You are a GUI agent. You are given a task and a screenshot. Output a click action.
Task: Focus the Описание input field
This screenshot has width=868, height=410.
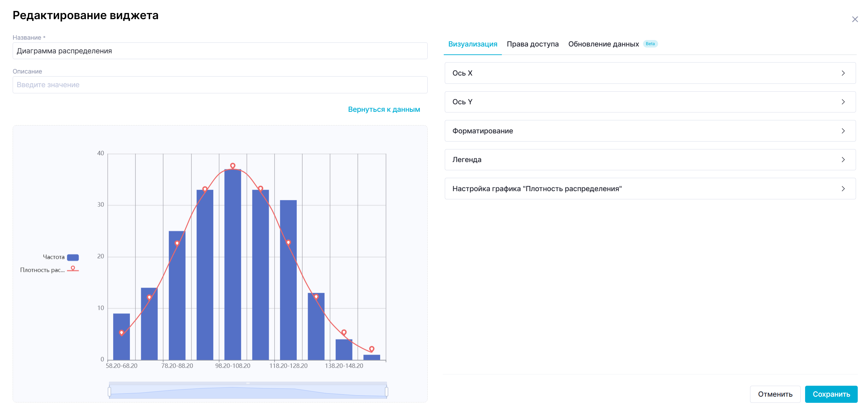pyautogui.click(x=220, y=85)
